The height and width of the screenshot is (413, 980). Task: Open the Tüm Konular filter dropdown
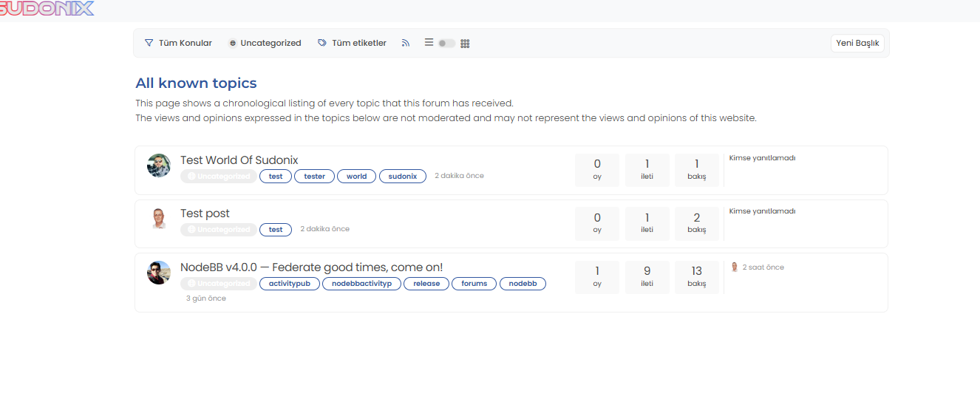point(178,44)
